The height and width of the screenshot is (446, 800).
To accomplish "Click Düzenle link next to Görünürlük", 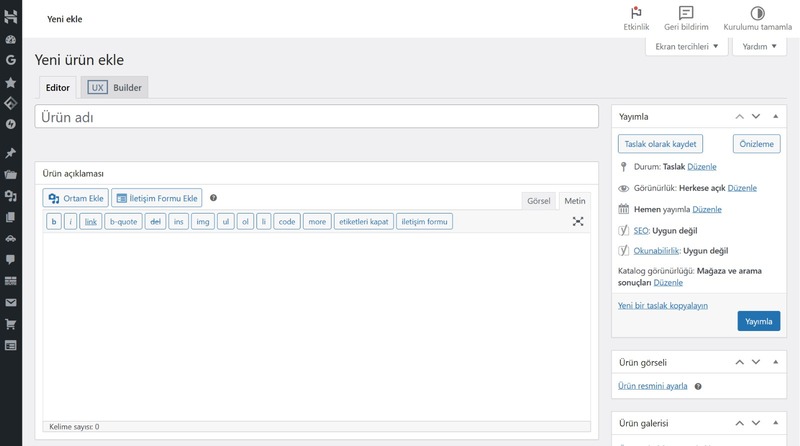I will [742, 188].
